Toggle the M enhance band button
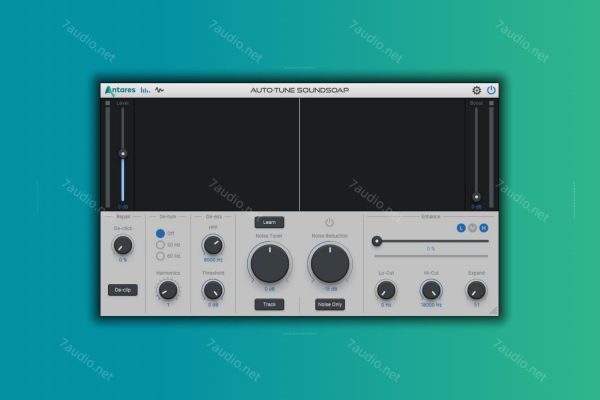Screen dimensions: 600x400 point(473,228)
